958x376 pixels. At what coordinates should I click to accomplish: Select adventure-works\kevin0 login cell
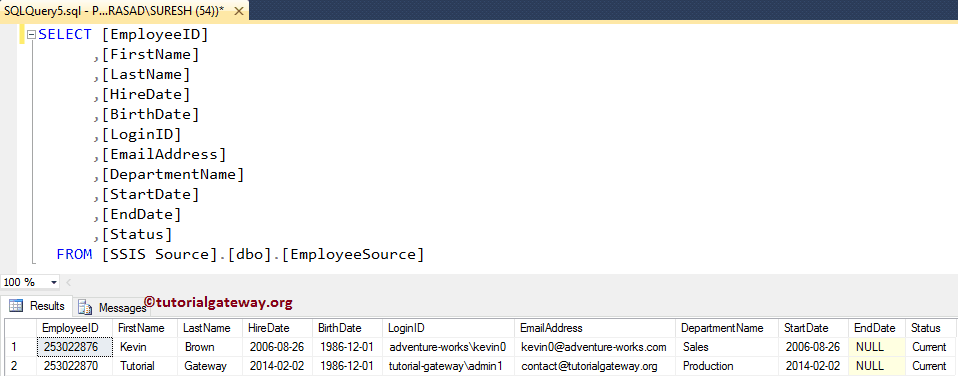pos(448,347)
